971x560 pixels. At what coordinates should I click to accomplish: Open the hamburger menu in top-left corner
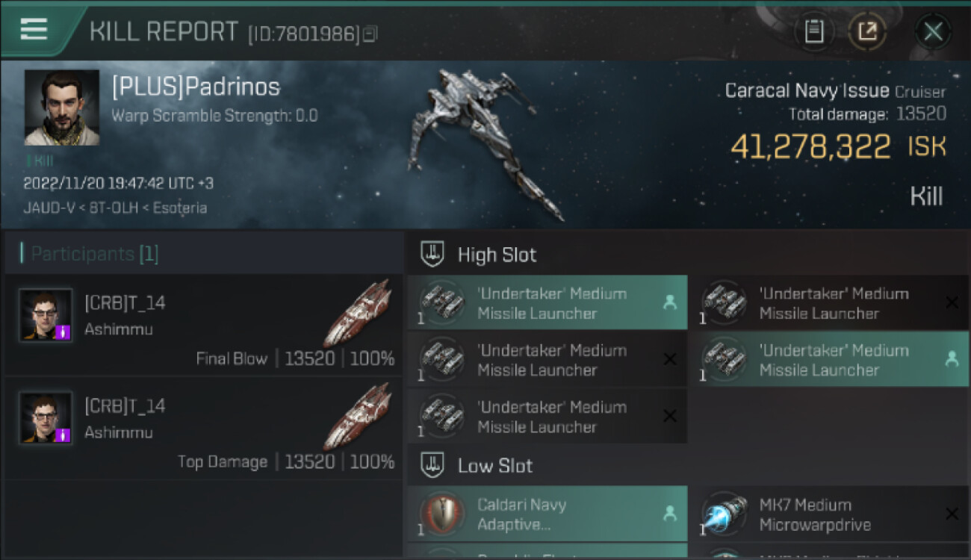click(34, 29)
